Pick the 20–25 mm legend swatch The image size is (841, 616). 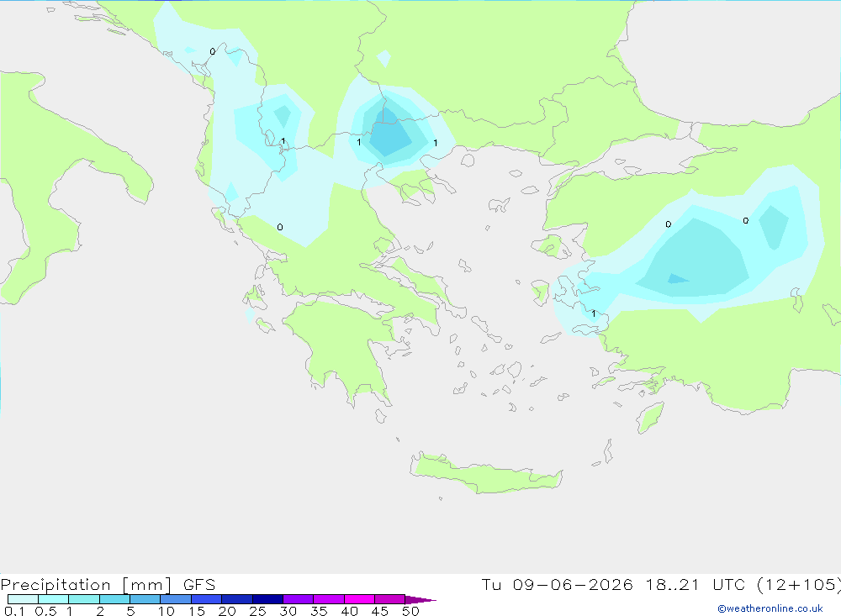pos(237,599)
